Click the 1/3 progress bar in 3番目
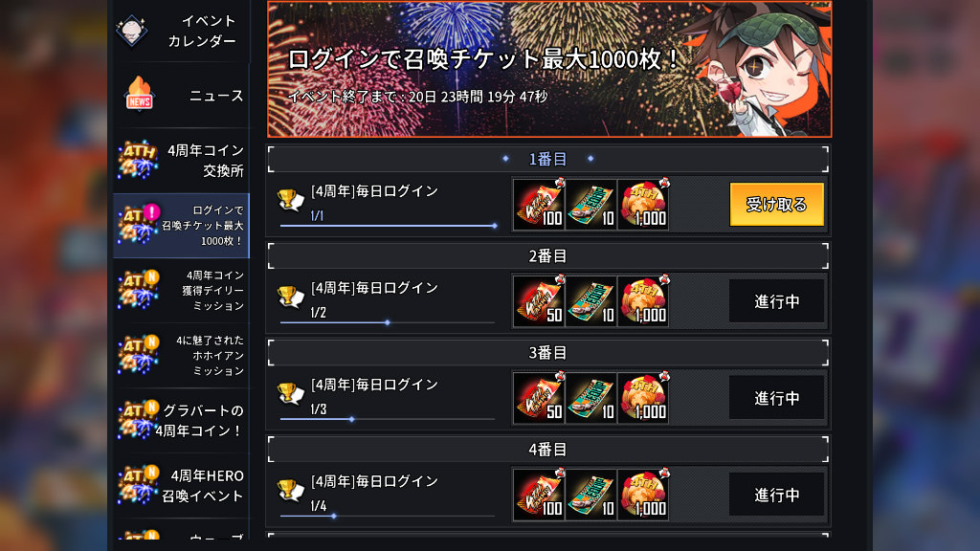 (x=388, y=419)
